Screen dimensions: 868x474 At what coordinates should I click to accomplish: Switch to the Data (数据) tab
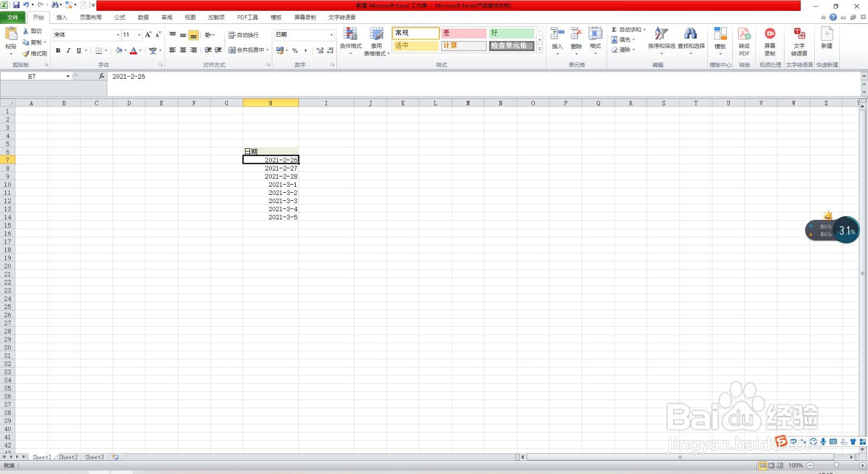(143, 17)
